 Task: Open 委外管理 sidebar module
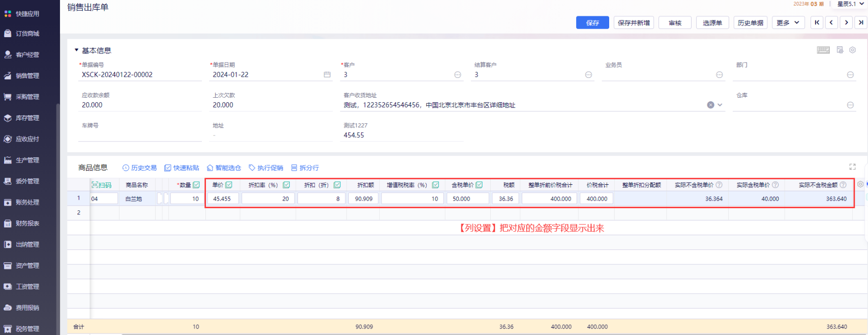pyautogui.click(x=22, y=181)
